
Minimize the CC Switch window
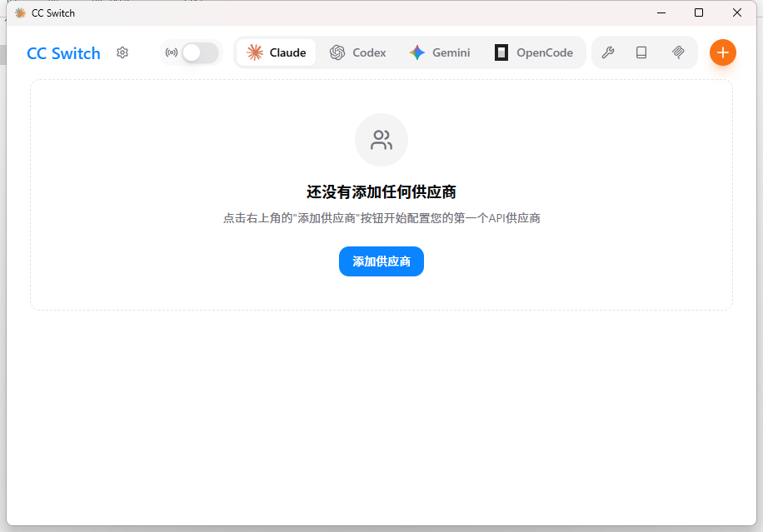click(x=661, y=12)
